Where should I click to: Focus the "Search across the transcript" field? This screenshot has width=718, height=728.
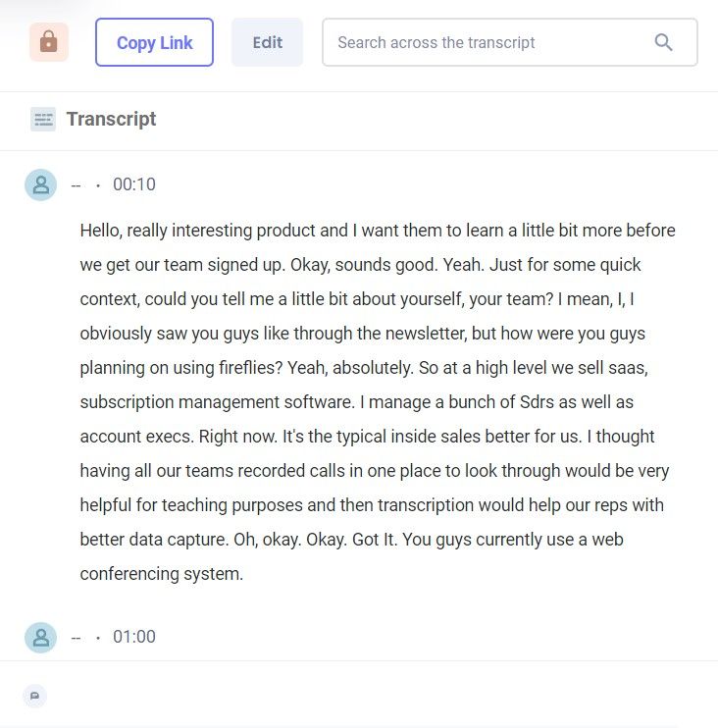pos(510,42)
